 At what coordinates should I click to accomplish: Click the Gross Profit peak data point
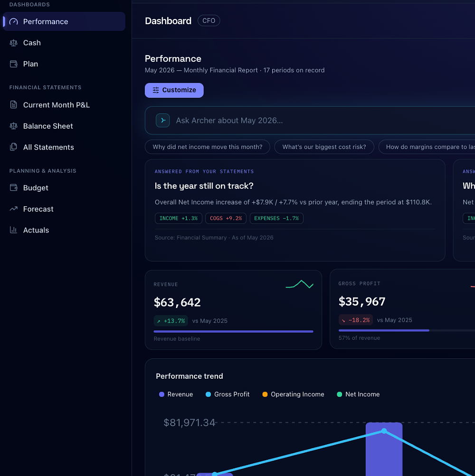click(384, 431)
